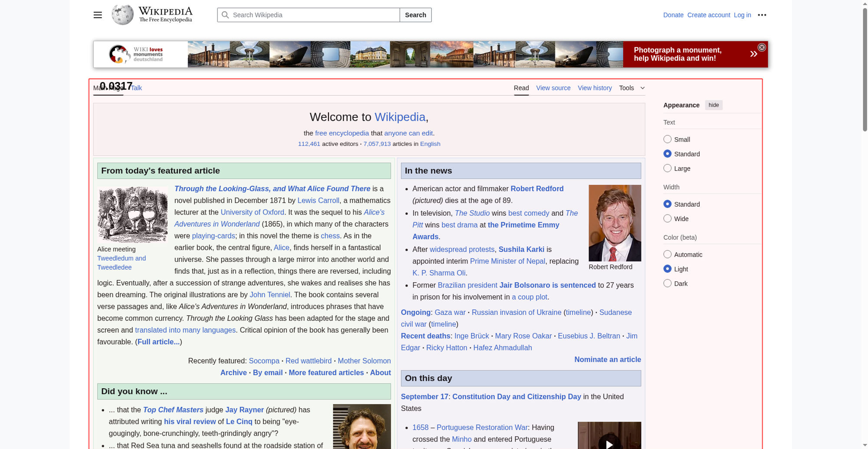This screenshot has height=449, width=868.
Task: Open the View history tab
Action: (x=595, y=88)
